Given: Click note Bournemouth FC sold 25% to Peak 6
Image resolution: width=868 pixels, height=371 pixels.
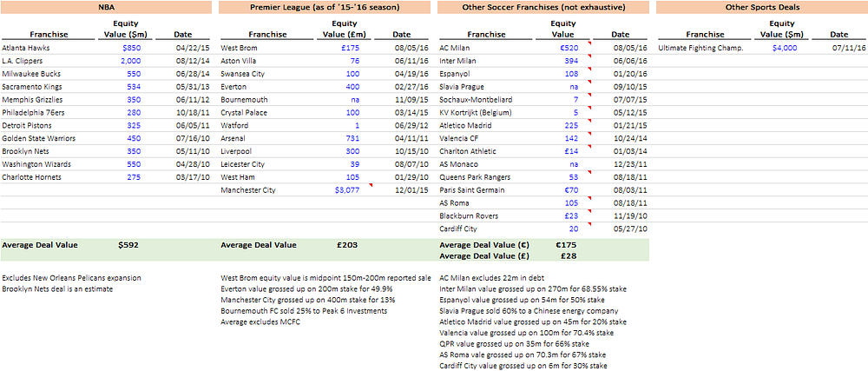Looking at the screenshot, I should point(304,311).
